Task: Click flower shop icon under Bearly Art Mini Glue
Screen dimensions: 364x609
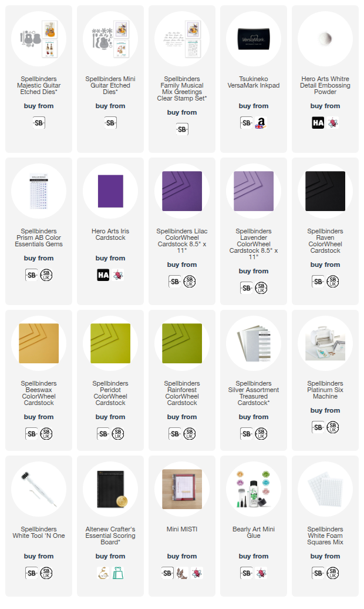Action: click(261, 573)
